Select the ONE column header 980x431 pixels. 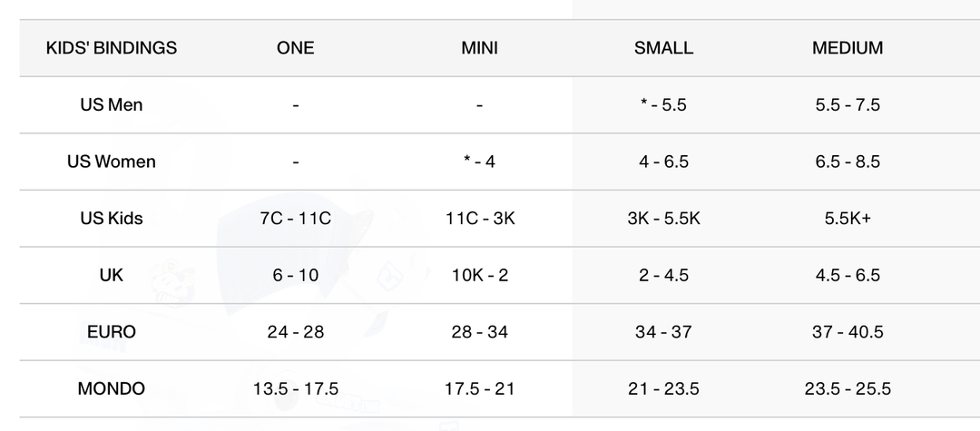click(x=296, y=48)
